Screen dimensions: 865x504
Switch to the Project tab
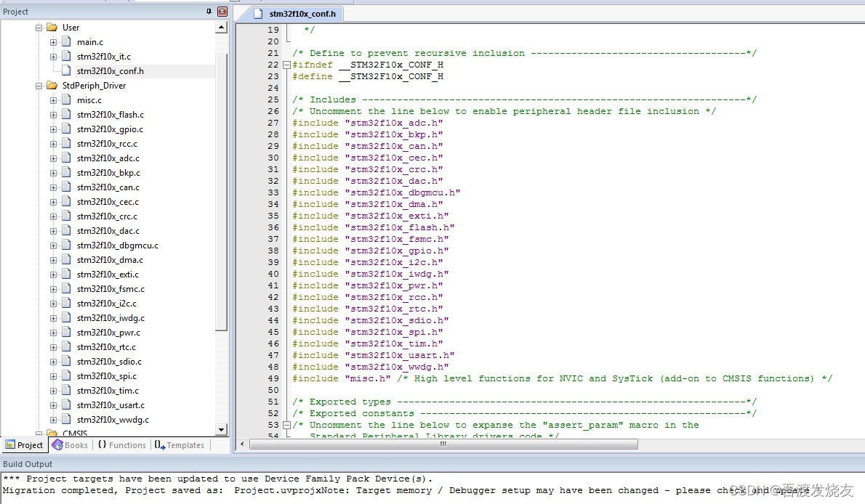[x=24, y=445]
